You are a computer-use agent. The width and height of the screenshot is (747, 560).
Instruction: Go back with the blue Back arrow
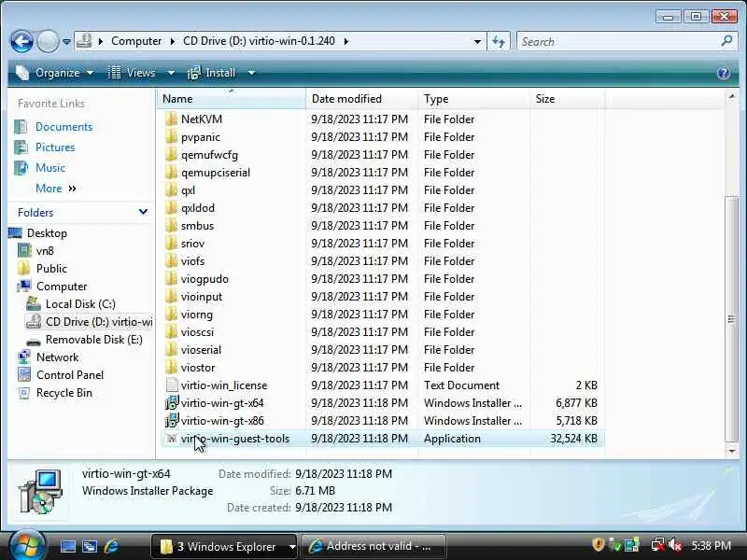point(21,41)
